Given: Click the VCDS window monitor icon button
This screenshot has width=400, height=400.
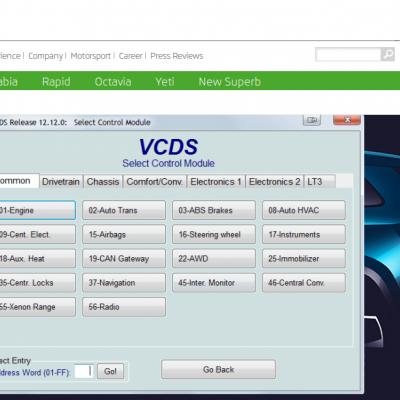Looking at the screenshot, I should tap(312, 120).
